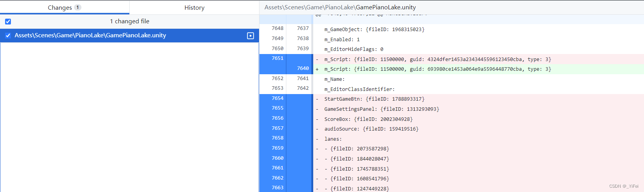Click the StartGameBtn fileID 1788893317 line

pyautogui.click(x=374, y=99)
